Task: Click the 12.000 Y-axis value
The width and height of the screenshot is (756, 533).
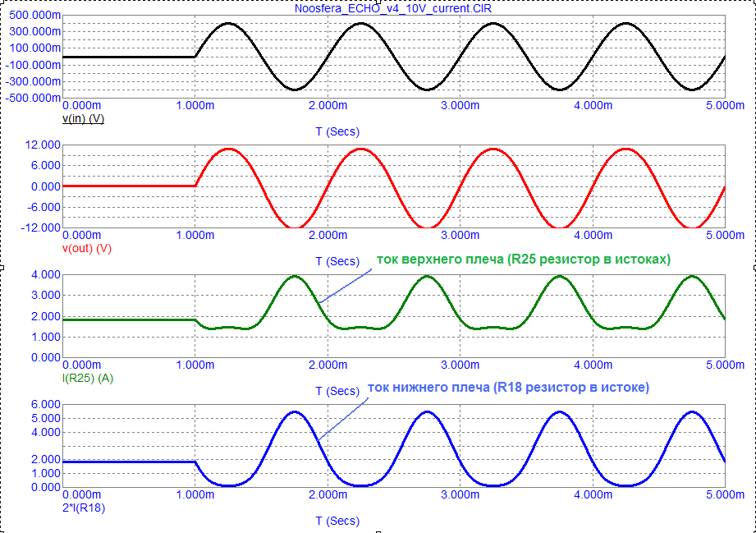Action: pos(43,145)
